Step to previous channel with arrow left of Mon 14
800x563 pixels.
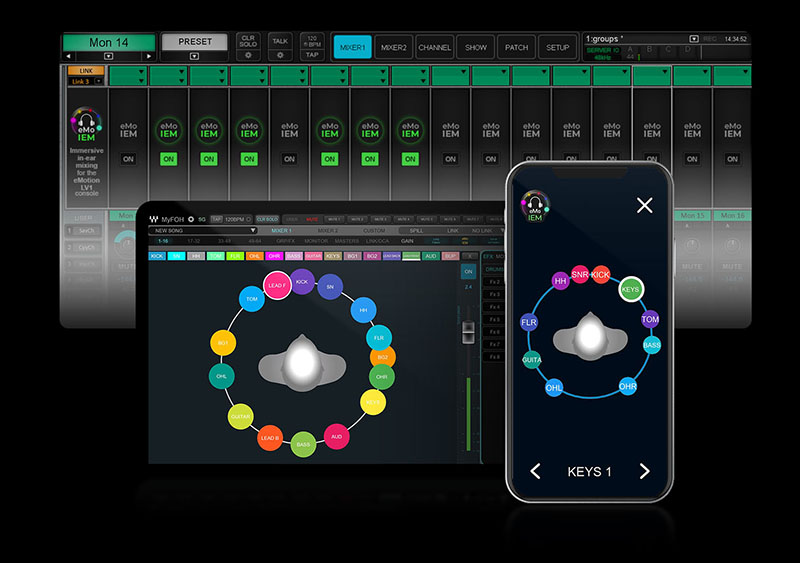[68, 56]
